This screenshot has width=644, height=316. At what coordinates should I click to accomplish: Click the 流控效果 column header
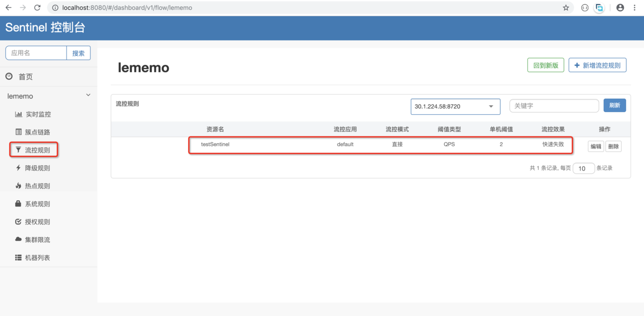coord(553,129)
